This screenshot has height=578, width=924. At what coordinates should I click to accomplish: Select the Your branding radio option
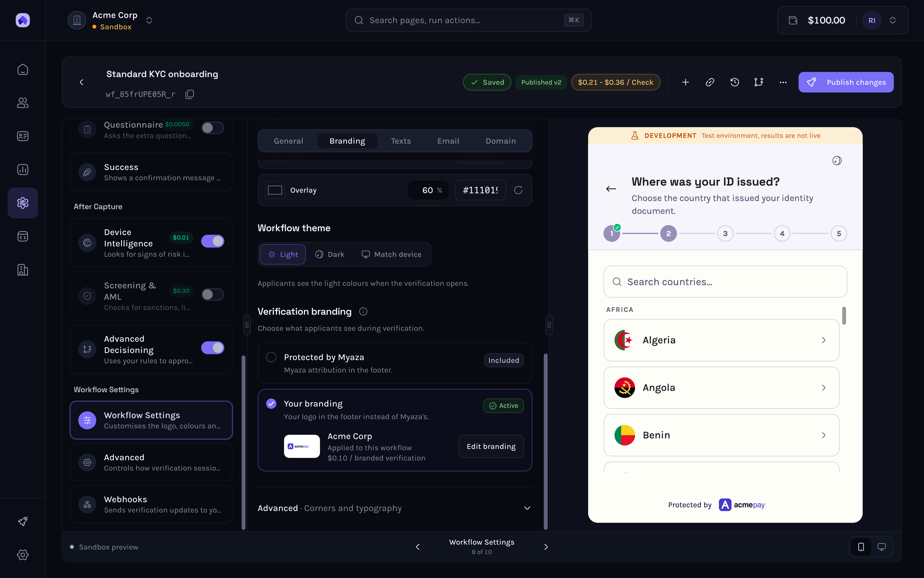coord(271,404)
